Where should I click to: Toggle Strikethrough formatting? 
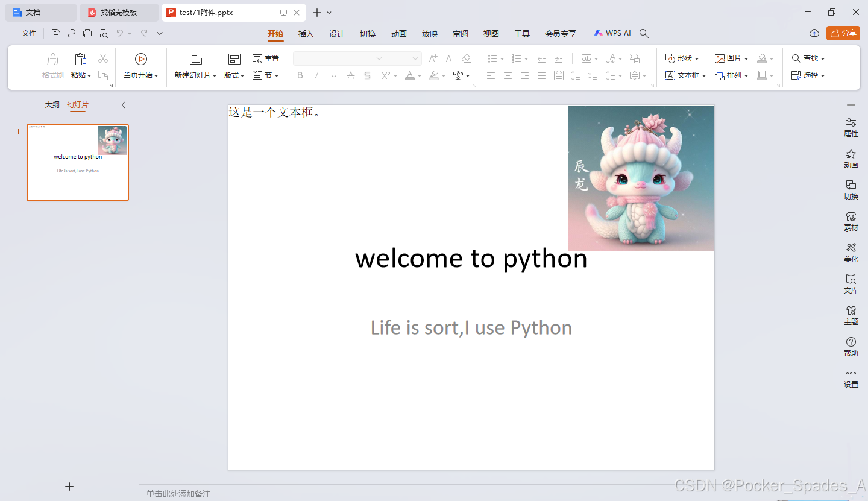pos(351,75)
